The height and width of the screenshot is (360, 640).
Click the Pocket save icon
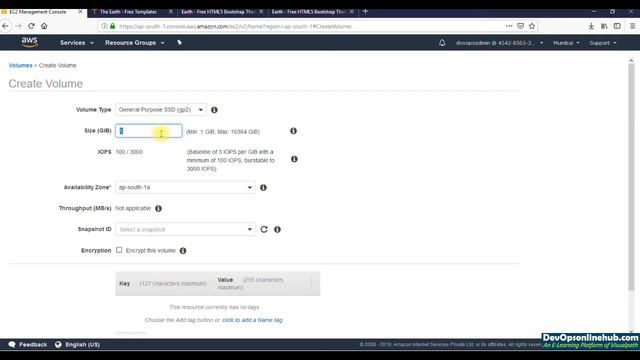tap(520, 26)
